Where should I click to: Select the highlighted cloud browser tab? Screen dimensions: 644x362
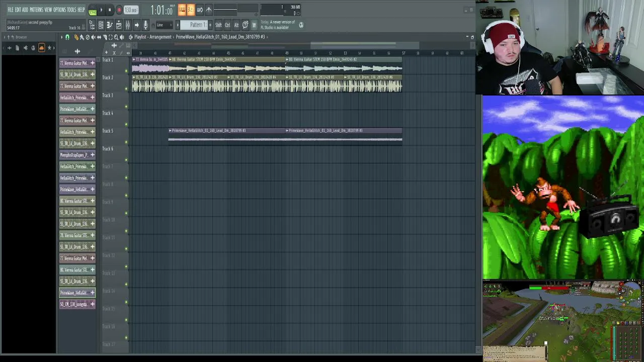[x=42, y=48]
